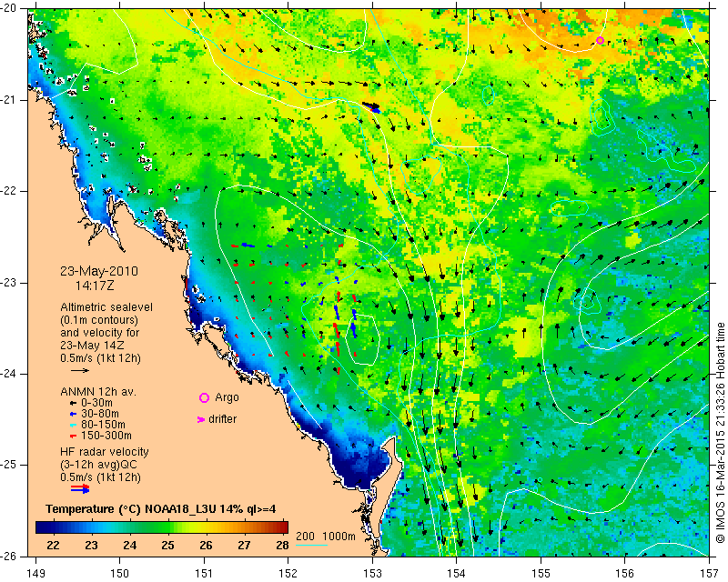Click the drifter legend label

[222, 419]
